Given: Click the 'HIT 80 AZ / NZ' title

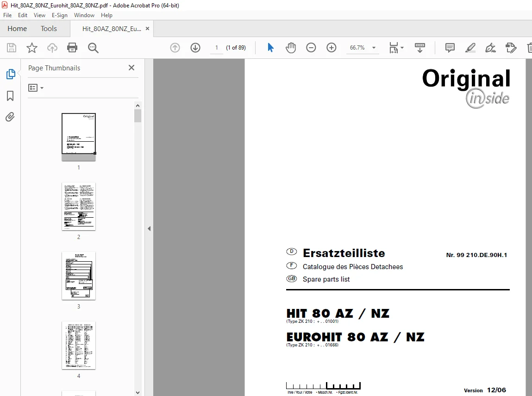Looking at the screenshot, I should click(338, 314).
